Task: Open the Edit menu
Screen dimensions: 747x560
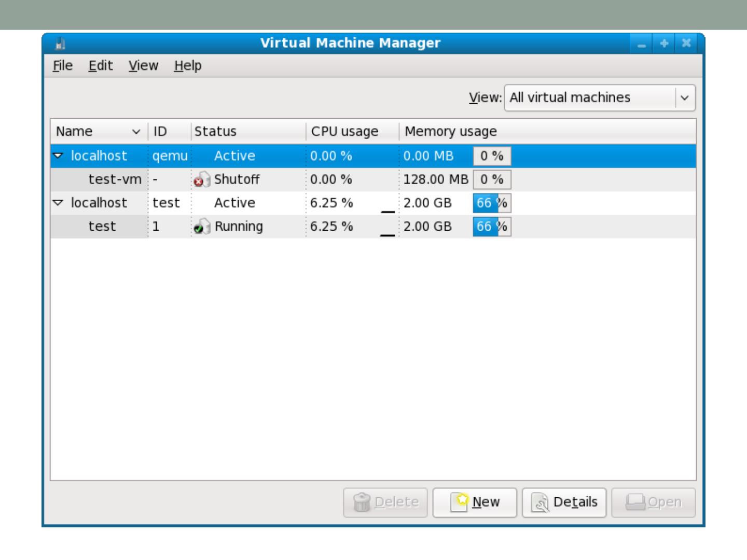Action: 100,66
